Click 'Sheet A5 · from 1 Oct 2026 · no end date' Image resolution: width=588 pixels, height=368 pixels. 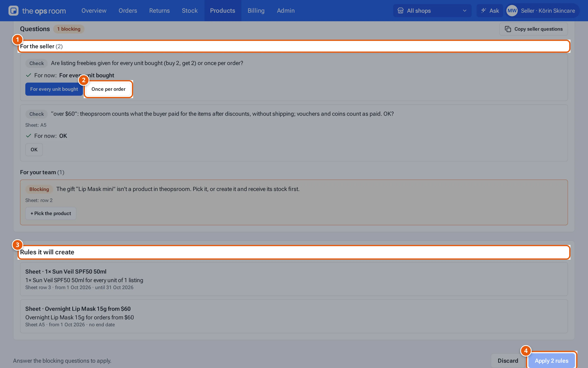[x=70, y=324]
